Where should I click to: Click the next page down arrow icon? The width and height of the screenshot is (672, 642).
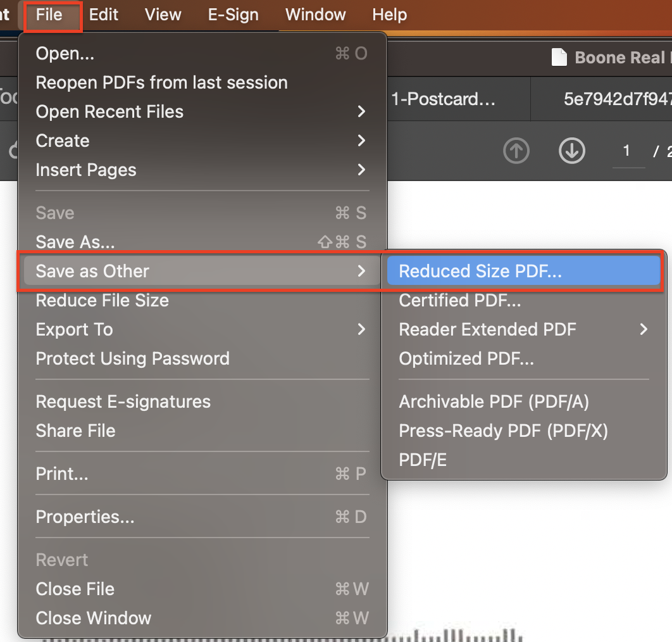[x=571, y=151]
